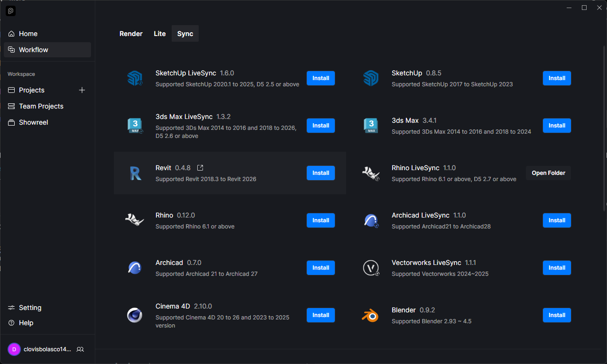
Task: Switch to the Render tab
Action: tap(131, 34)
